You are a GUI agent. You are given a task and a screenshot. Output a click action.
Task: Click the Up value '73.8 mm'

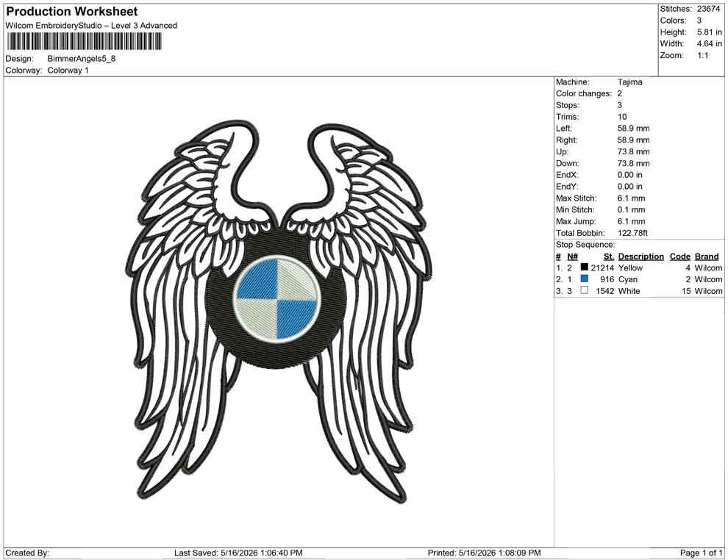[x=634, y=151]
